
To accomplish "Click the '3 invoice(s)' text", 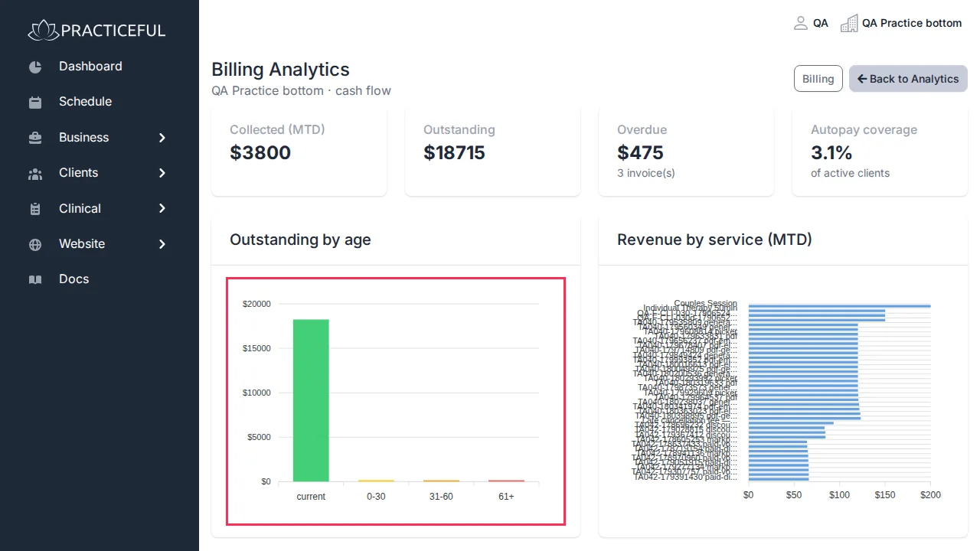I will click(646, 173).
